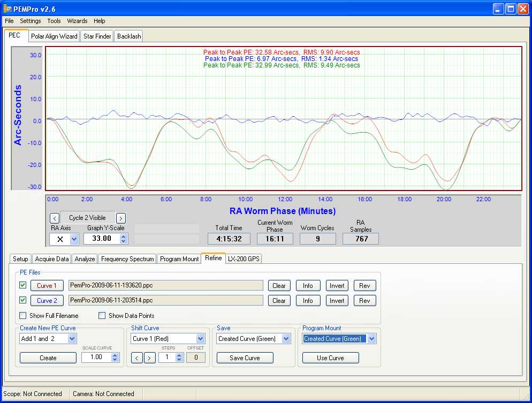Invert Curve 1

(x=337, y=286)
